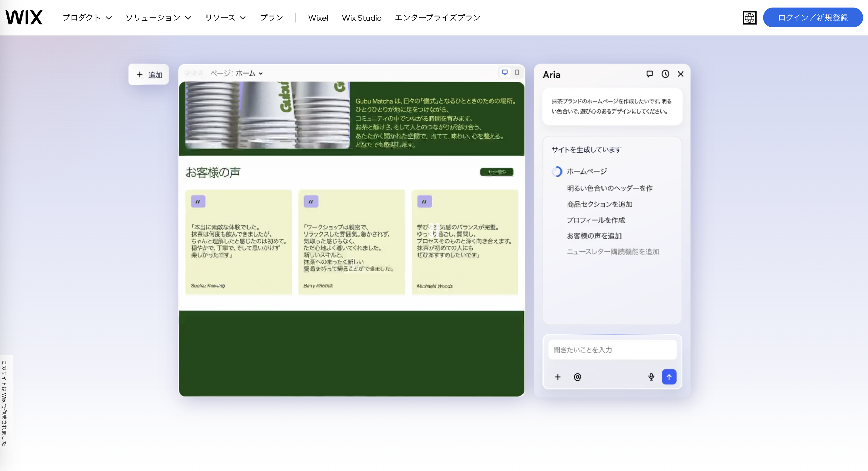Click the user prompt message about 抹茶ブランド

click(612, 106)
